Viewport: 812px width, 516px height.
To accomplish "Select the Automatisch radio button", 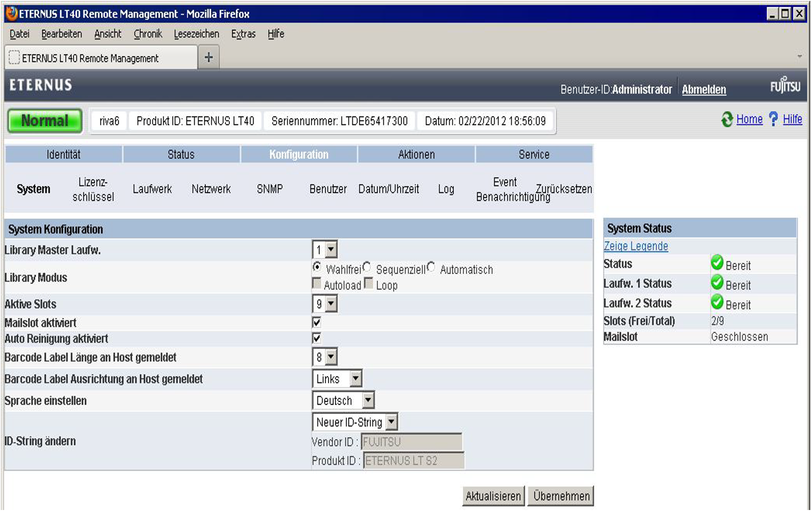I will [x=431, y=267].
